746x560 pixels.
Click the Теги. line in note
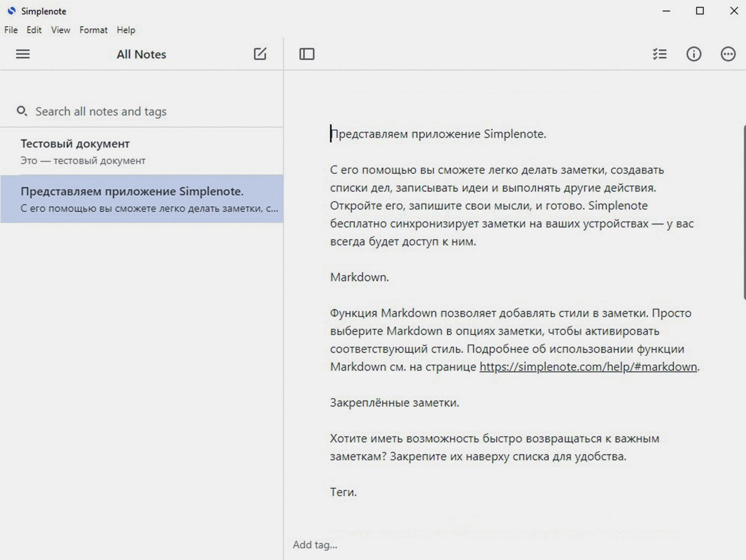(x=343, y=492)
